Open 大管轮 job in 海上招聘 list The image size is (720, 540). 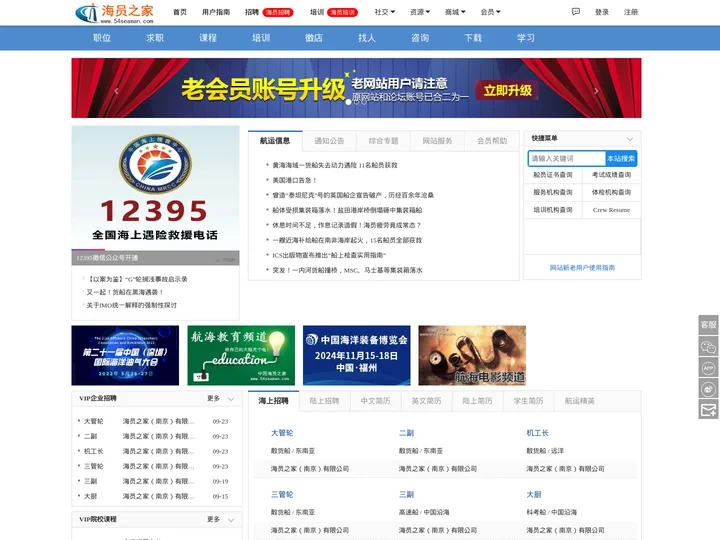282,433
